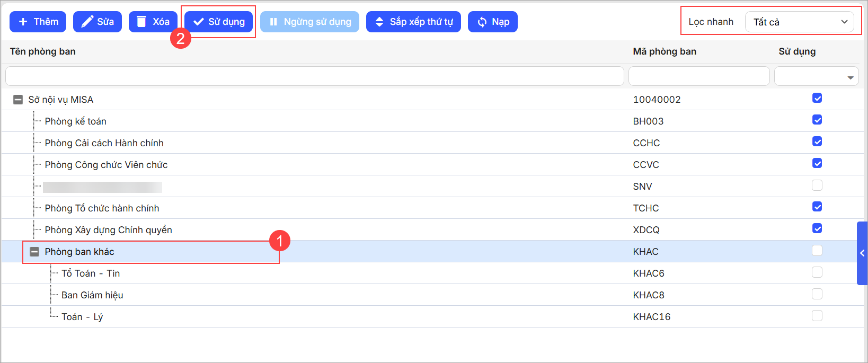The width and height of the screenshot is (868, 363).
Task: Click the Sử dụng checkmark button
Action: tap(218, 22)
